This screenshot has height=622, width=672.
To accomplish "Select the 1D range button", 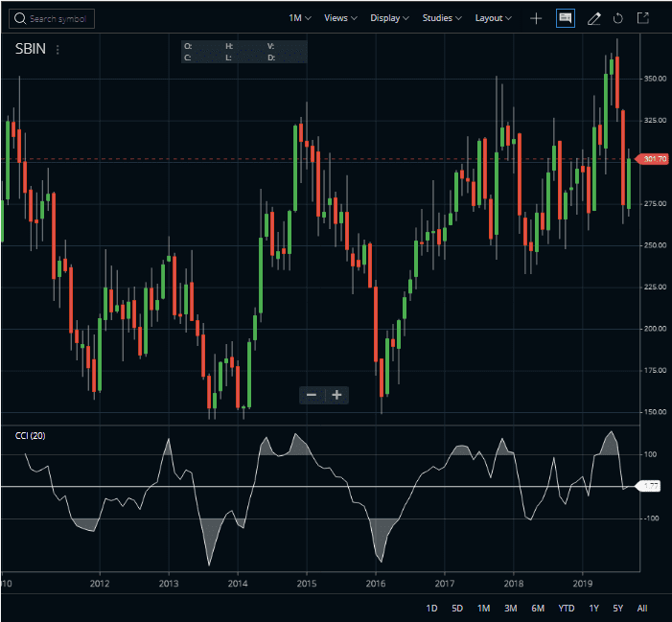I will pyautogui.click(x=431, y=608).
